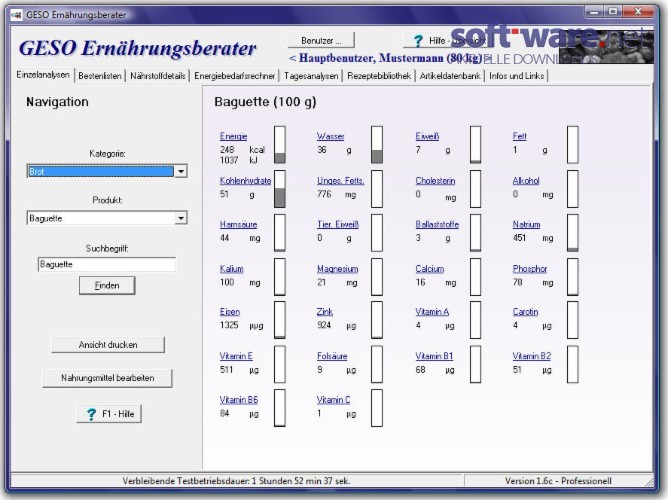Click the Version 1.6c - Professionell status

click(558, 481)
